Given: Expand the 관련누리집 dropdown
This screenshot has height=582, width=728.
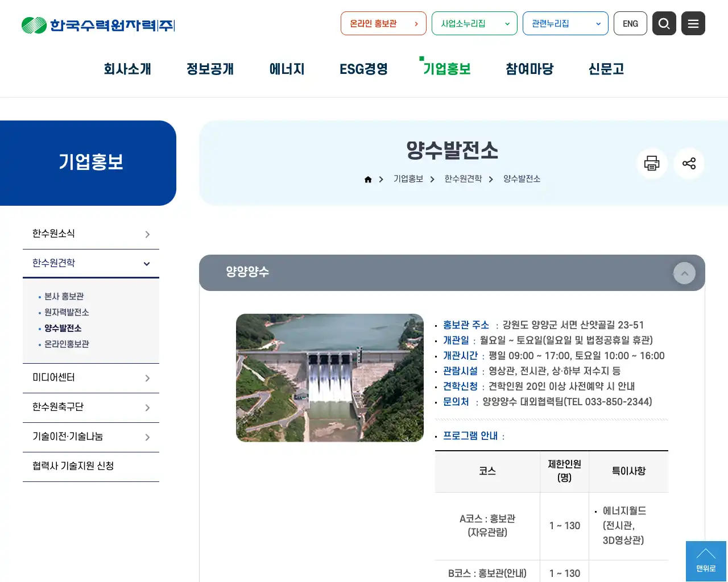Looking at the screenshot, I should 565,23.
